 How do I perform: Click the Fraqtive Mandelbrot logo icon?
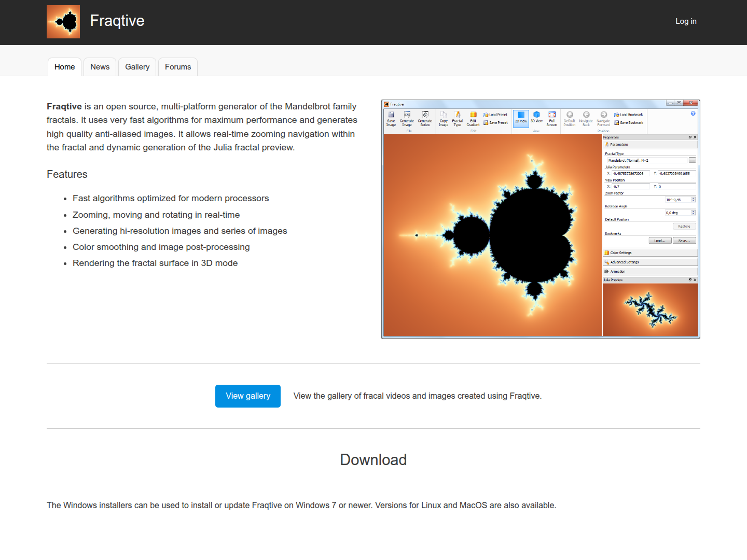click(63, 22)
